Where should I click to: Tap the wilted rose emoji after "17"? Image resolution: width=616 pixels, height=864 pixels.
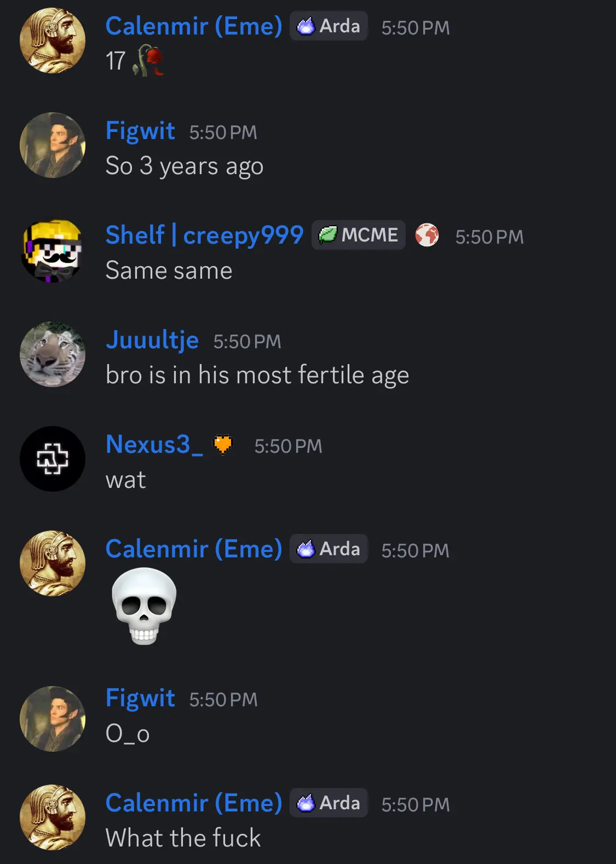[x=148, y=61]
